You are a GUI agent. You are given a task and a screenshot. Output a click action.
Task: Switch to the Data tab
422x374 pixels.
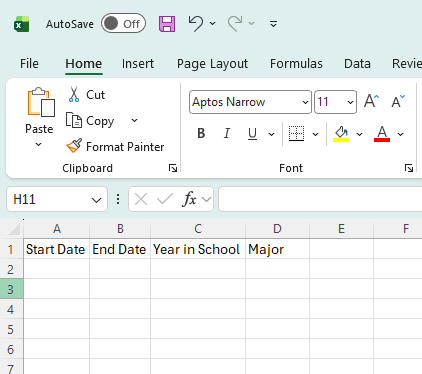tap(357, 63)
